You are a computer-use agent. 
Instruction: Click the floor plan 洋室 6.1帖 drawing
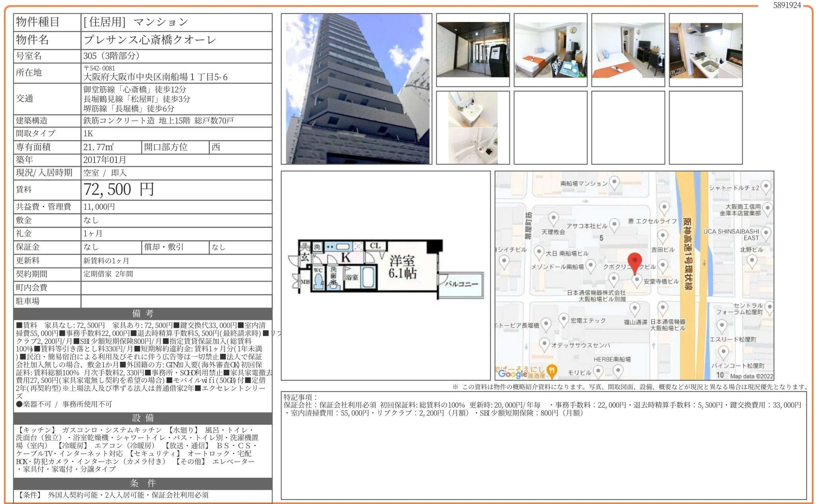pos(402,267)
